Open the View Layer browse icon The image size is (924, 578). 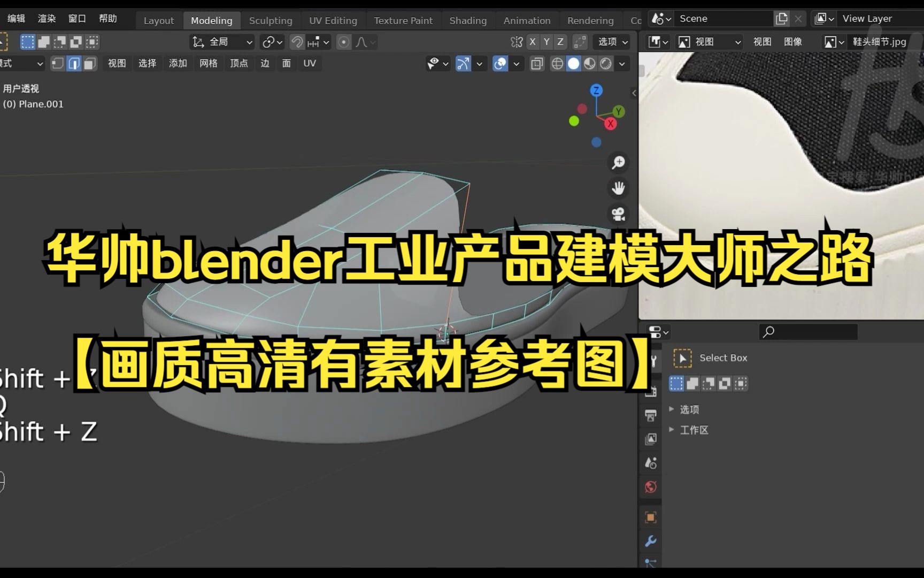click(824, 19)
